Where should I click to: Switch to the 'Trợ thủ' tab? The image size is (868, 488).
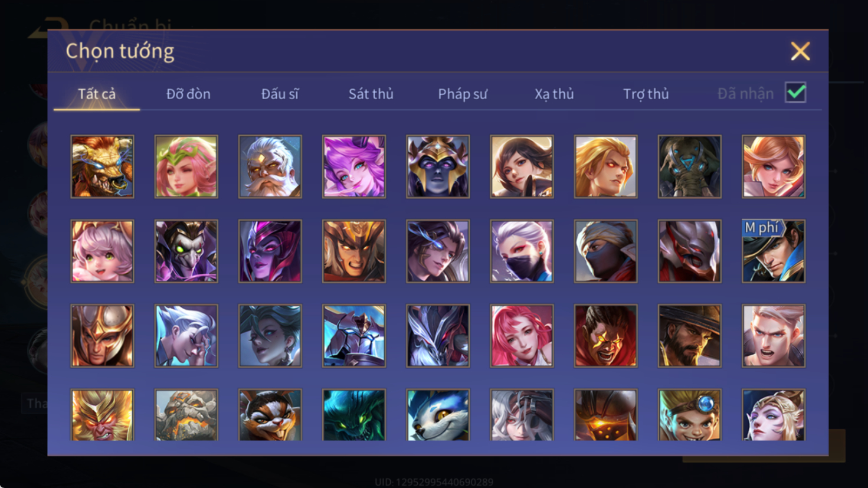(646, 94)
